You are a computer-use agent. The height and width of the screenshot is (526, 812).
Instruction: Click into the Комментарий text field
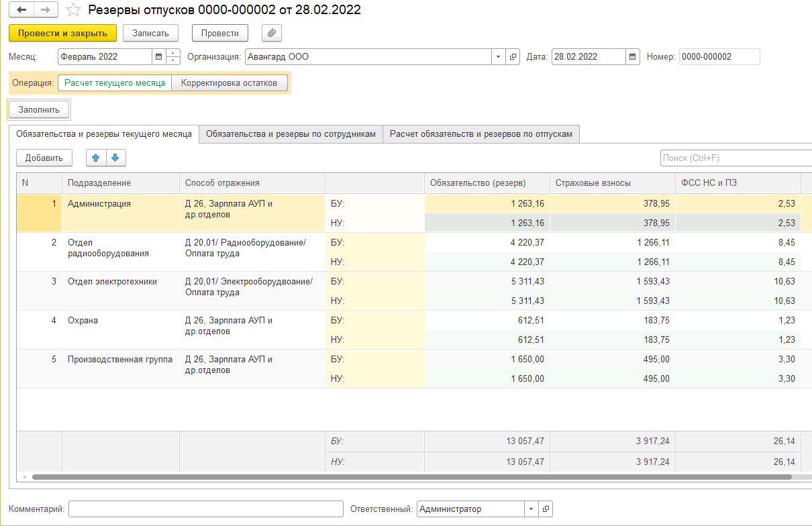pyautogui.click(x=205, y=509)
